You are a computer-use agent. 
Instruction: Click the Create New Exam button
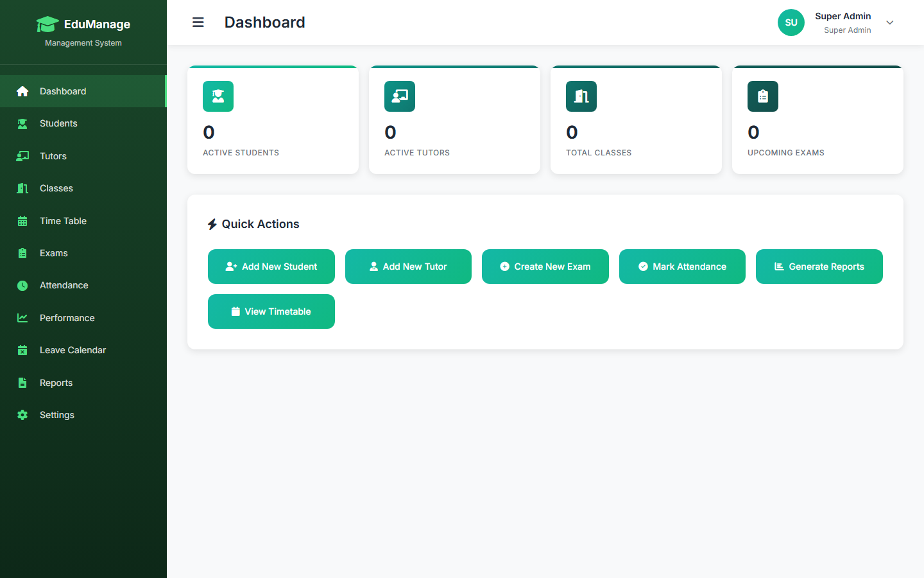(x=545, y=267)
